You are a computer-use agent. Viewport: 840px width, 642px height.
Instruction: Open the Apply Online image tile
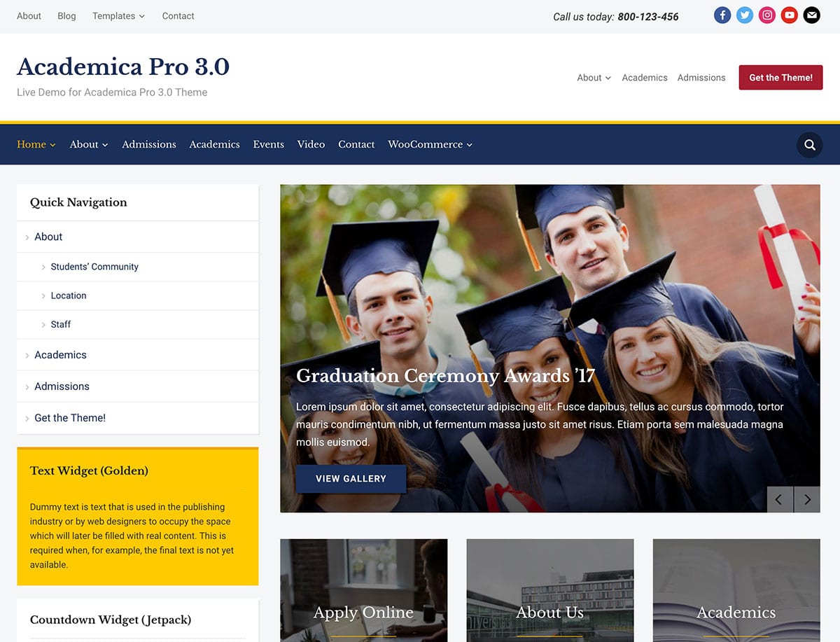pyautogui.click(x=363, y=590)
